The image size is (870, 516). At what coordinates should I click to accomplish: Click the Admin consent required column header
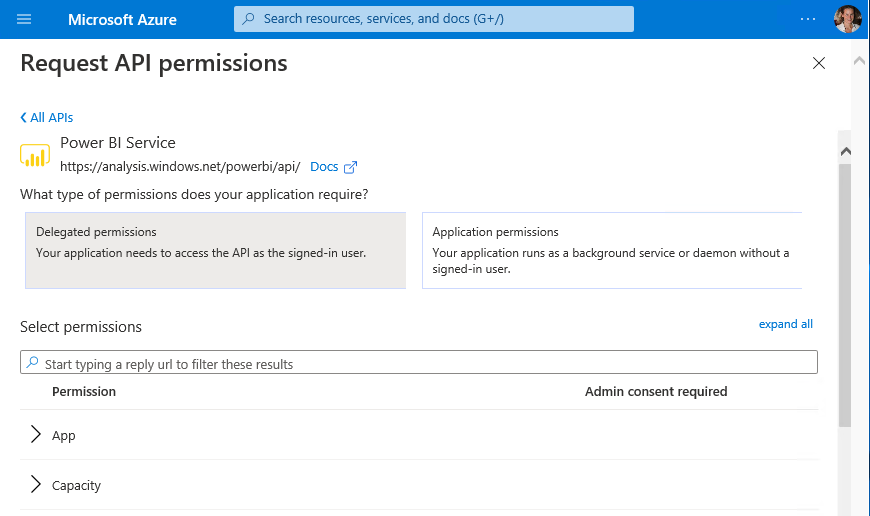coord(655,391)
